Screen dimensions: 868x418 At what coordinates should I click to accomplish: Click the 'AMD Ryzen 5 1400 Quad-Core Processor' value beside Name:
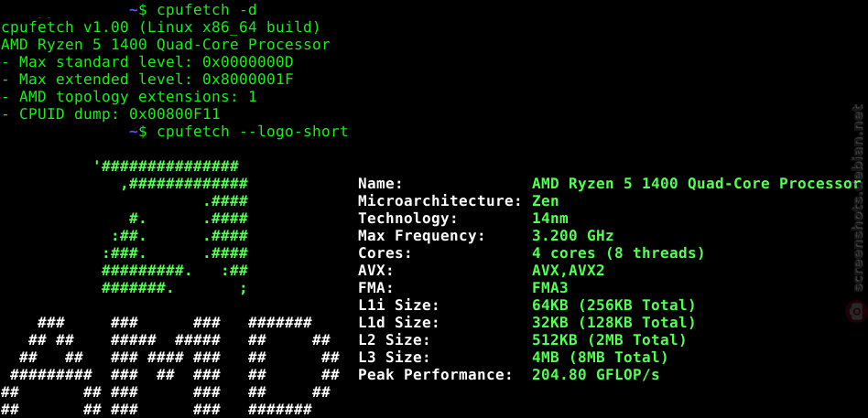(x=697, y=184)
